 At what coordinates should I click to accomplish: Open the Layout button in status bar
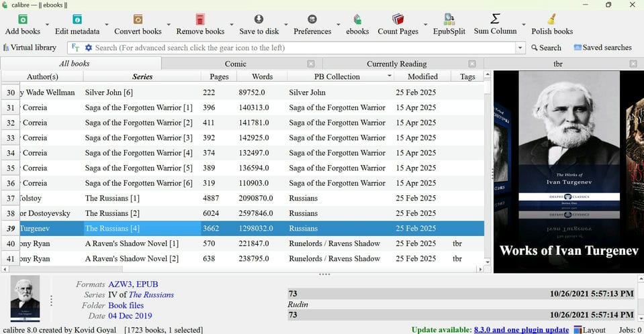point(589,330)
